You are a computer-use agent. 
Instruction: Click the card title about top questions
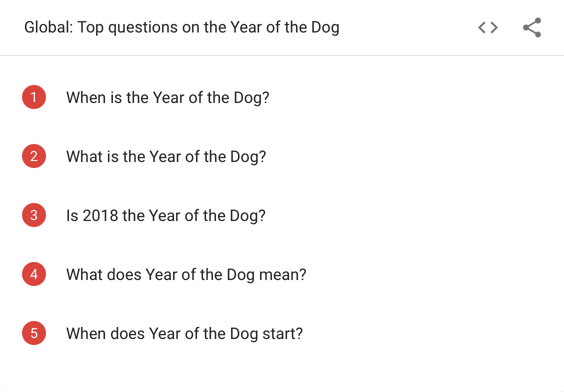[x=181, y=27]
